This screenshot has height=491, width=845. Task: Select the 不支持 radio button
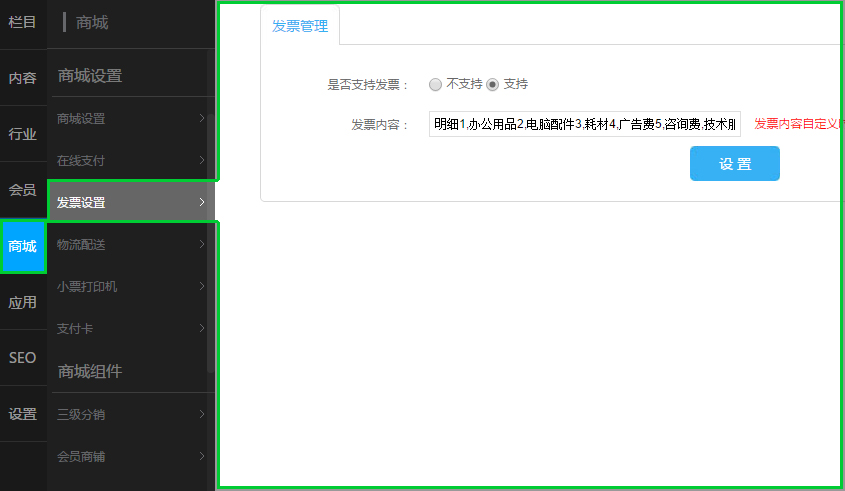pos(435,85)
